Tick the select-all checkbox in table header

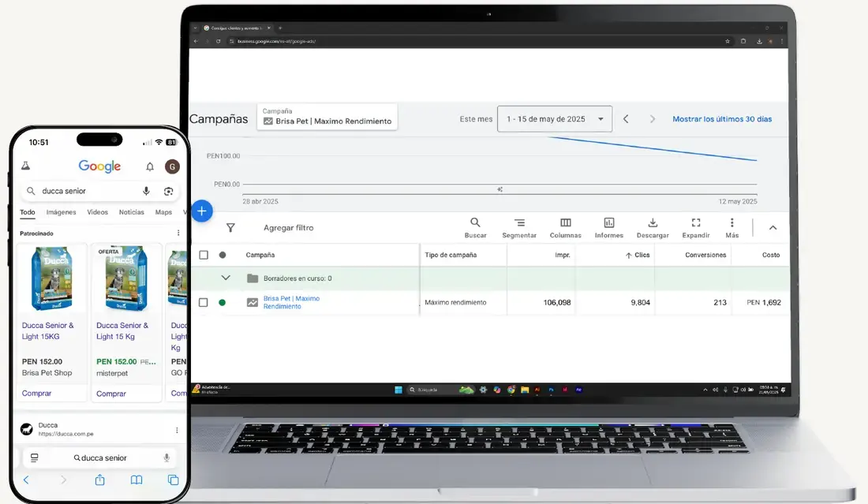click(204, 255)
